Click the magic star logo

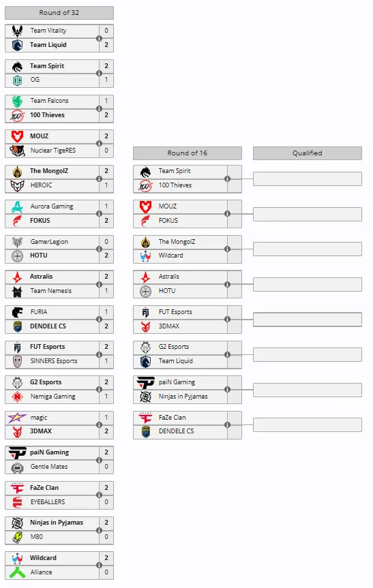[17, 418]
